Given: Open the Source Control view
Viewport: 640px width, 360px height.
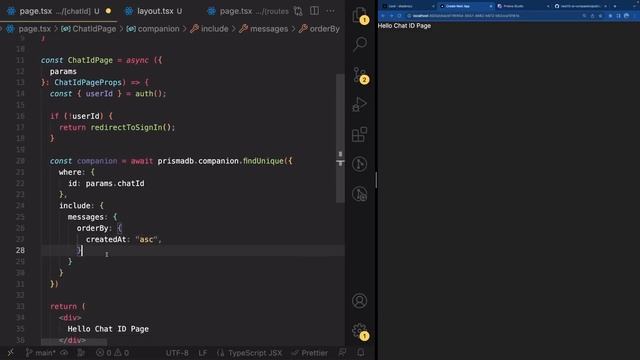Looking at the screenshot, I should tap(360, 74).
